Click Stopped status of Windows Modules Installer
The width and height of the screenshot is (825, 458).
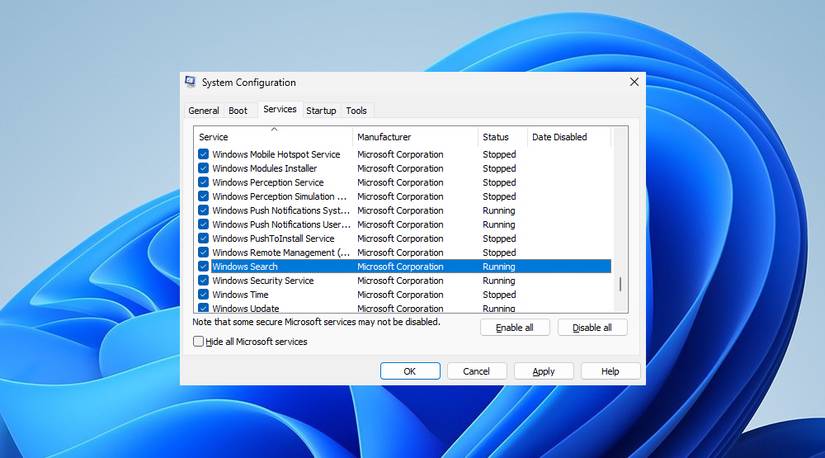(499, 168)
